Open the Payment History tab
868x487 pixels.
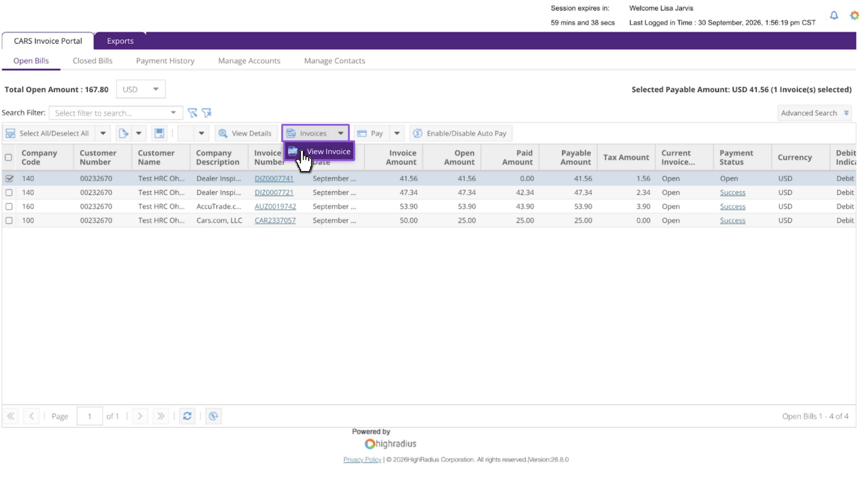tap(165, 61)
